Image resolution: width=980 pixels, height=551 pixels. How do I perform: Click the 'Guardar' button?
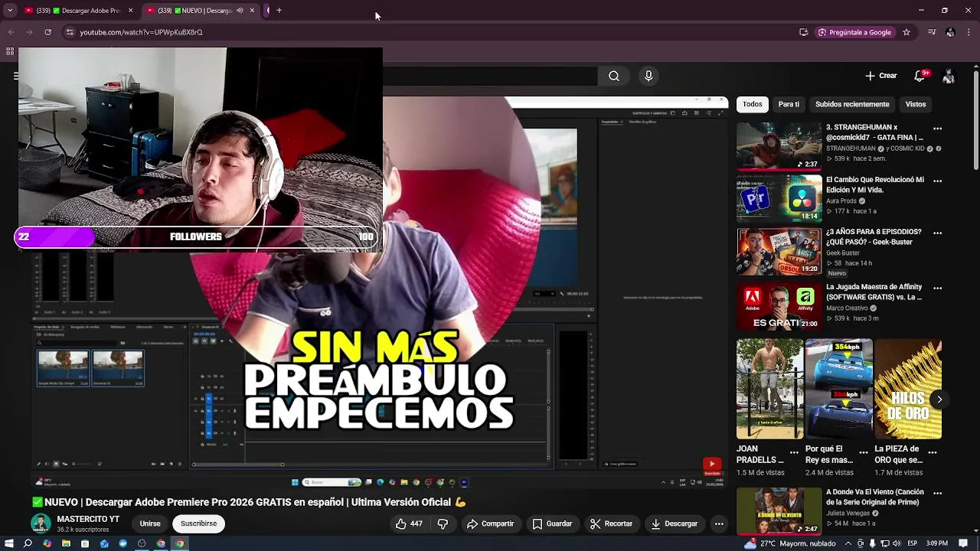[x=552, y=523]
